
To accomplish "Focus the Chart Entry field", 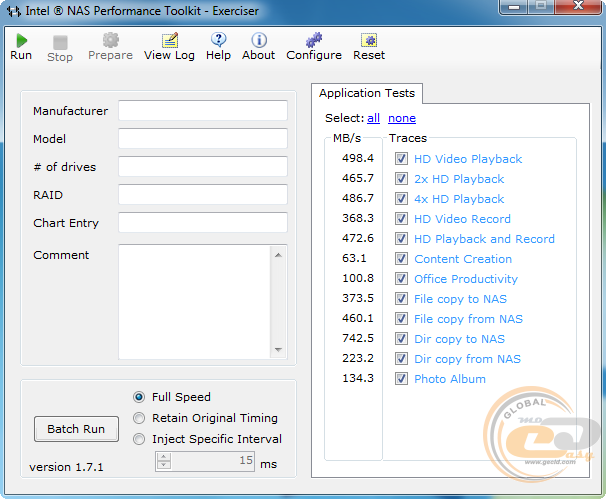I will tap(203, 222).
